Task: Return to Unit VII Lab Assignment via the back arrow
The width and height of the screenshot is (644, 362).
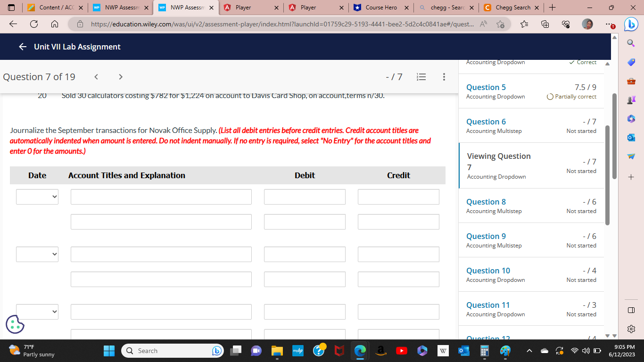Action: click(x=23, y=47)
